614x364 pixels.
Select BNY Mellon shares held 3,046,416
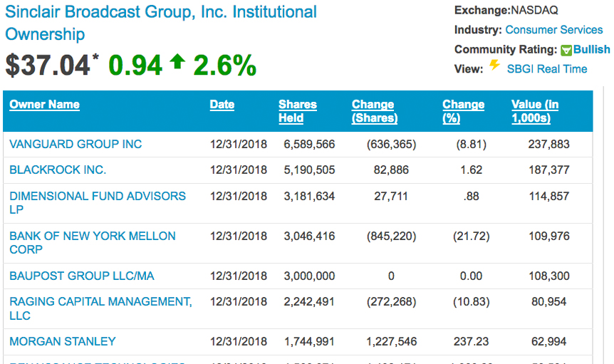tap(309, 236)
